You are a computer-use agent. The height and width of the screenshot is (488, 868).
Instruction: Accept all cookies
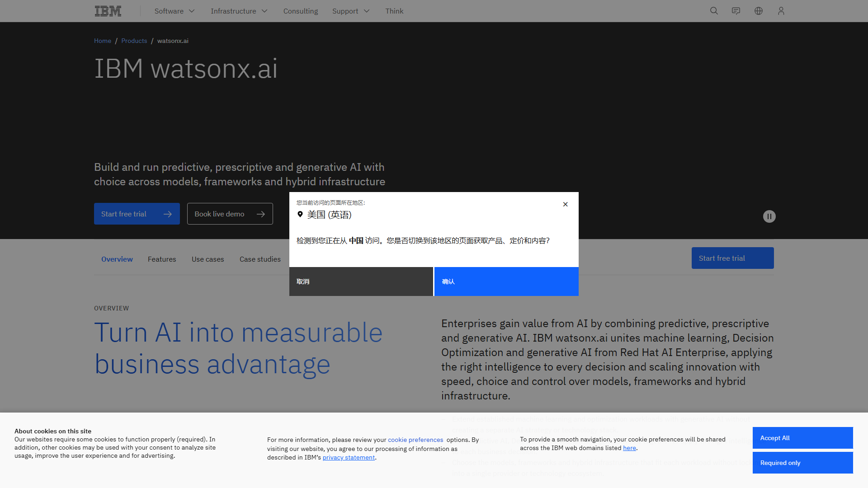coord(802,438)
